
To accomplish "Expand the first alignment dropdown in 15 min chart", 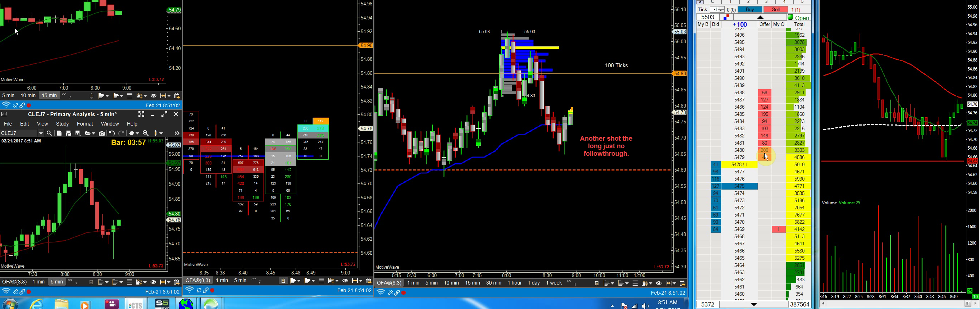I will pyautogui.click(x=106, y=96).
